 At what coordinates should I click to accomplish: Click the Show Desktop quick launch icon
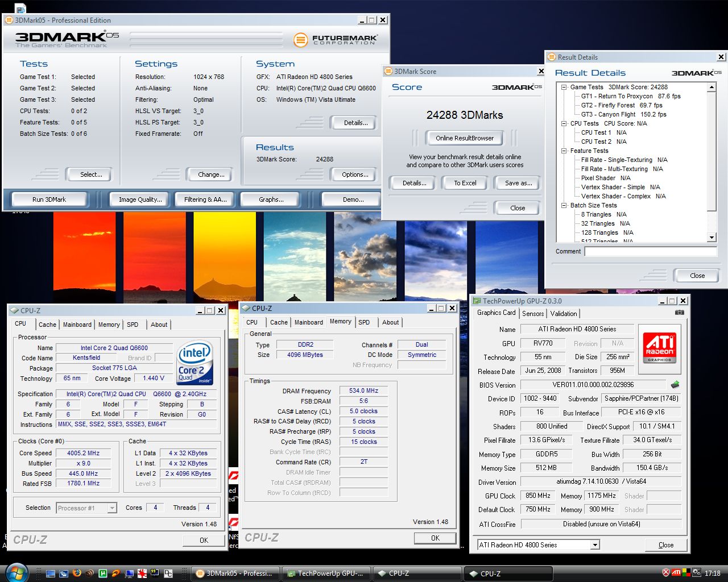tap(51, 573)
